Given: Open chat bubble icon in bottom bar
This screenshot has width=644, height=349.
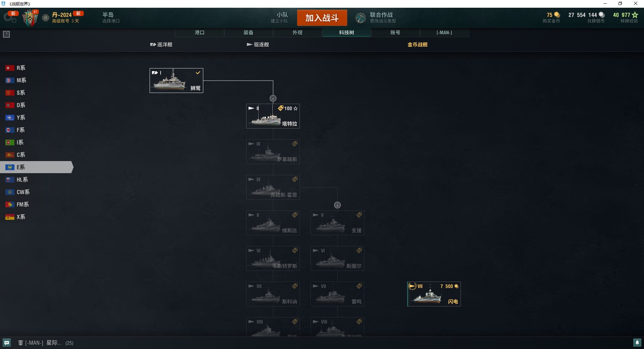Looking at the screenshot, I should pyautogui.click(x=7, y=343).
